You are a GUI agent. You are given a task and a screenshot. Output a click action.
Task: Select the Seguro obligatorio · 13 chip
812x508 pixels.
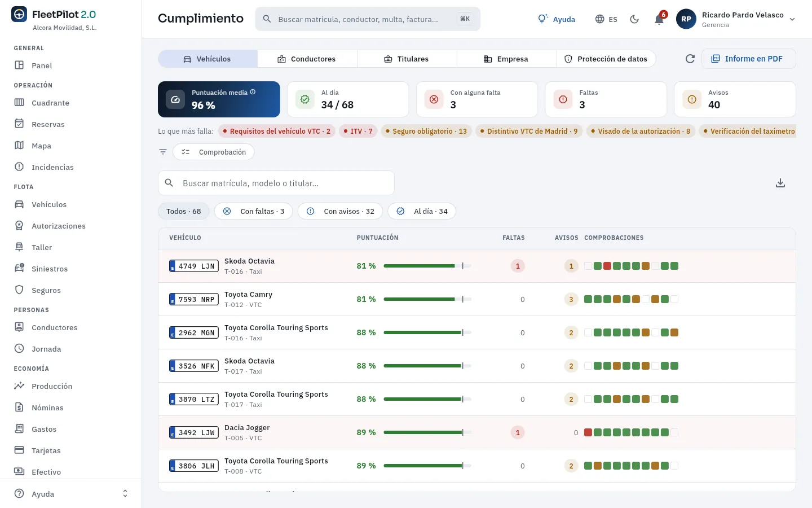pyautogui.click(x=426, y=131)
